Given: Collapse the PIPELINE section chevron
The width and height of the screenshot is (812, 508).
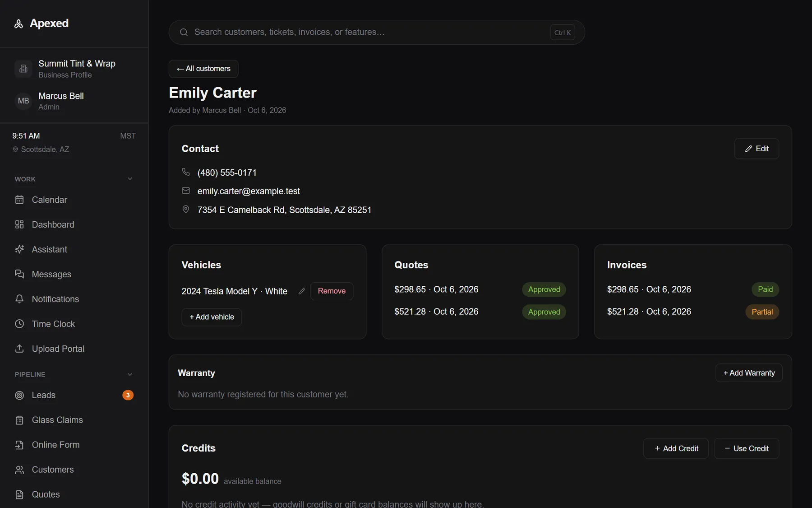Looking at the screenshot, I should point(130,374).
